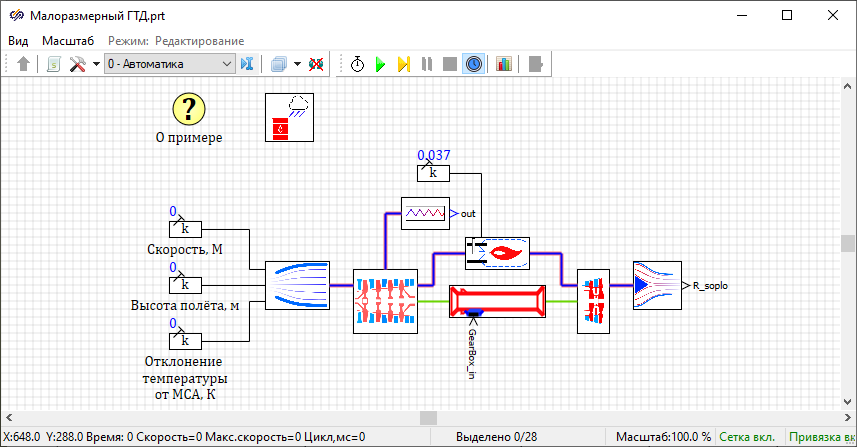Viewport: 857px width, 447px height.
Task: Click the yellow question mark 'О примере' icon
Action: pos(188,109)
